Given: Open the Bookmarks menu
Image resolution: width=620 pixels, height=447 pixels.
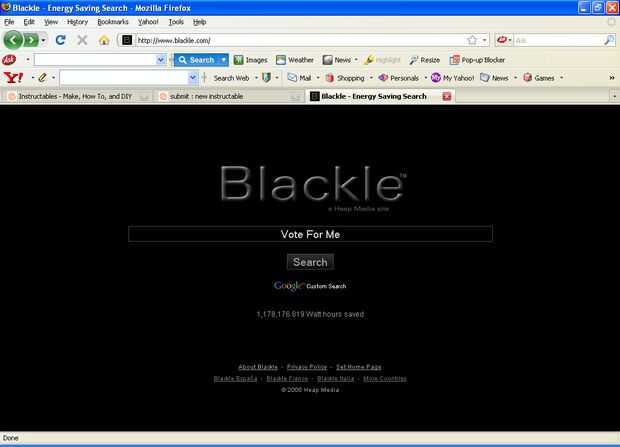Looking at the screenshot, I should pos(113,22).
